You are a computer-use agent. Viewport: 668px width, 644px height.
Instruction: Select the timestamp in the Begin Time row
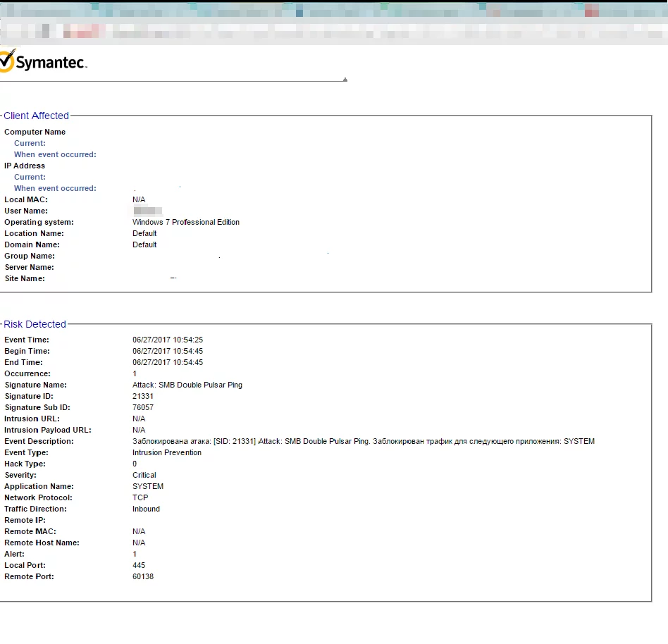[x=168, y=351]
